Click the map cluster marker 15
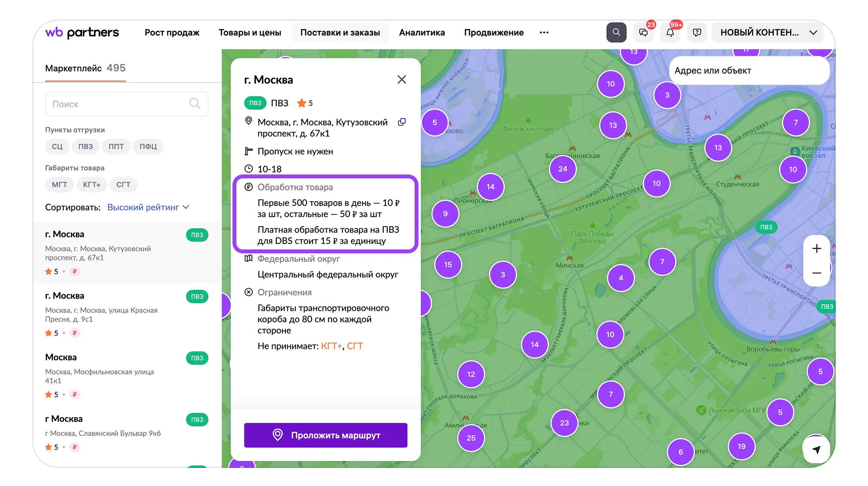This screenshot has height=486, width=868. (448, 265)
